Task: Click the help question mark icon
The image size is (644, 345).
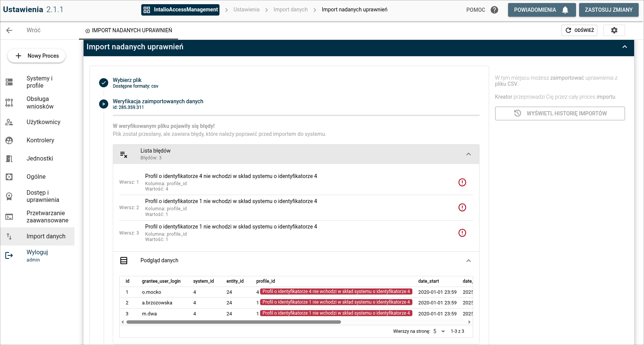Action: [494, 10]
